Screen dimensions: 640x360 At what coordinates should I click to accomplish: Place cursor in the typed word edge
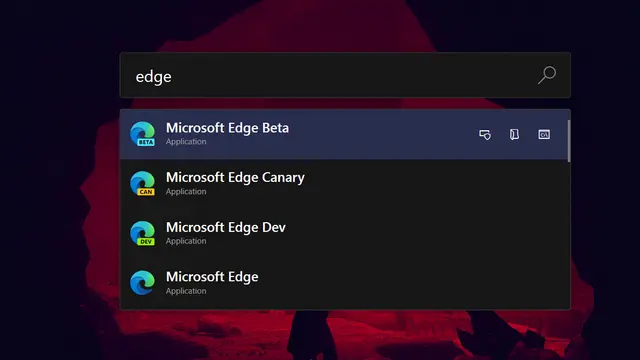point(153,77)
